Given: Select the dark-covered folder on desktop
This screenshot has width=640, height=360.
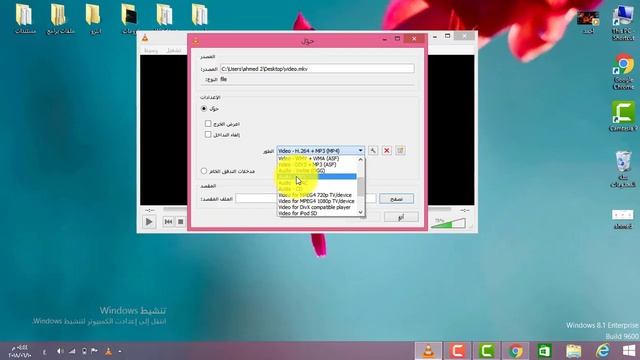Looking at the screenshot, I should (129, 19).
